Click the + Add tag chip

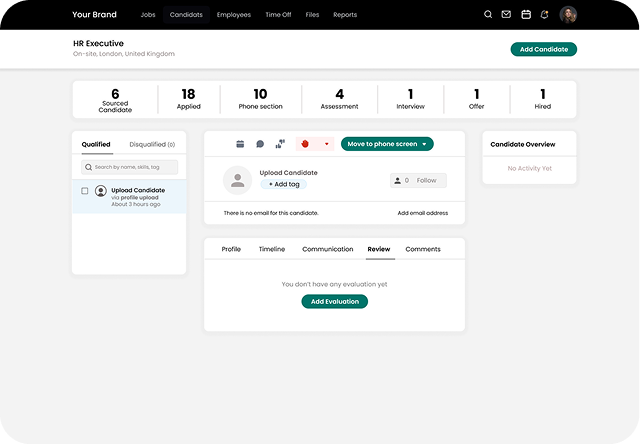click(284, 184)
